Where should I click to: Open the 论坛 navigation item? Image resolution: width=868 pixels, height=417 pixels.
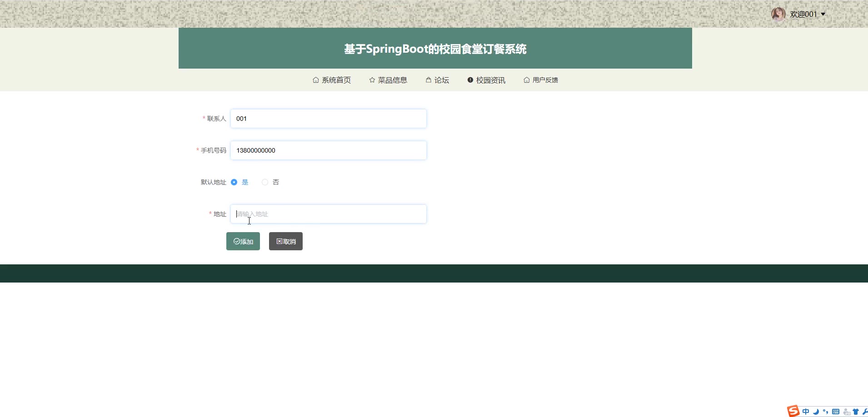(x=437, y=80)
